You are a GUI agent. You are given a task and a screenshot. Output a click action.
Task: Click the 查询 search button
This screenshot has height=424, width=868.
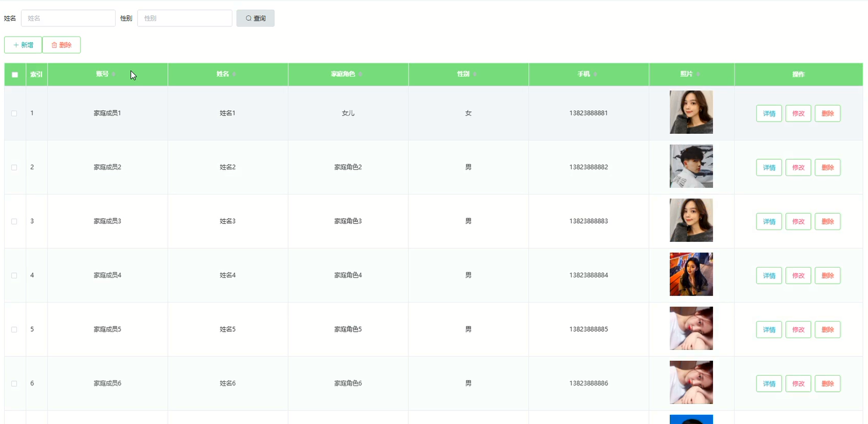(255, 18)
